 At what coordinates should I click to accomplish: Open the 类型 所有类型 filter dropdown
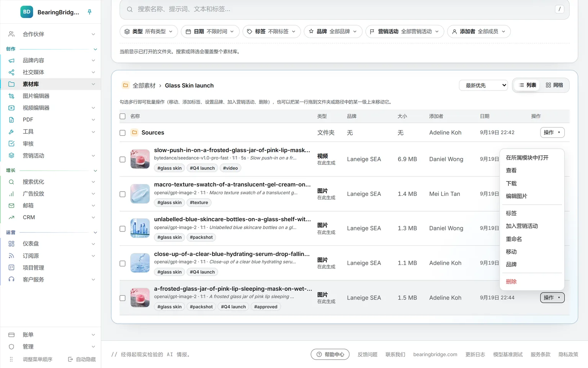click(x=149, y=31)
